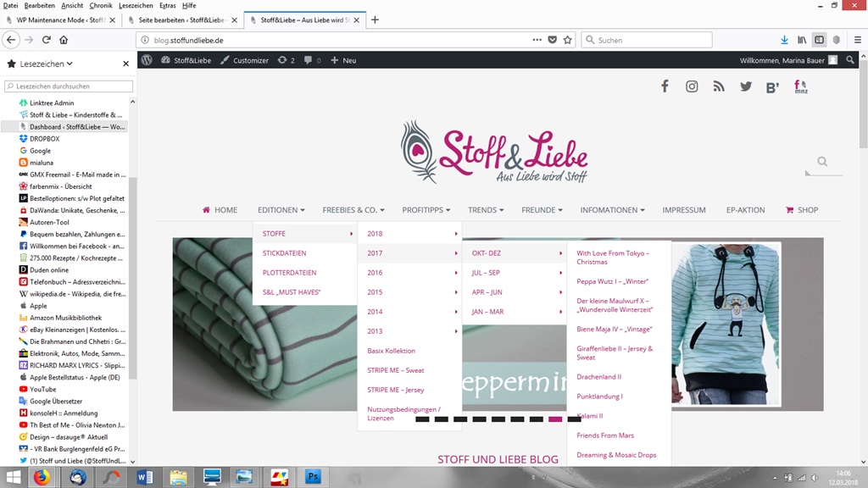Reload the current page
Viewport: 868px width, 488px height.
47,40
